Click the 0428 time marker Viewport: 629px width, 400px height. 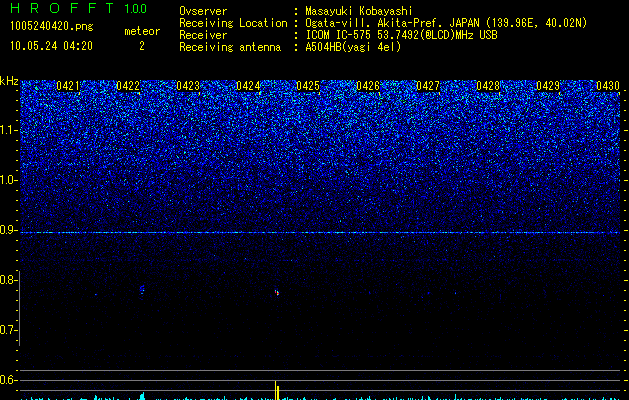(x=488, y=86)
